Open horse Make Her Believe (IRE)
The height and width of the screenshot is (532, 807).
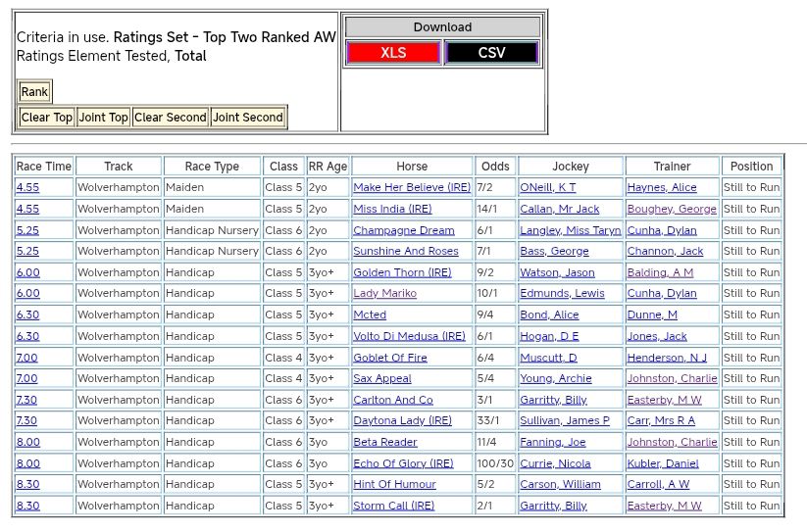(412, 187)
